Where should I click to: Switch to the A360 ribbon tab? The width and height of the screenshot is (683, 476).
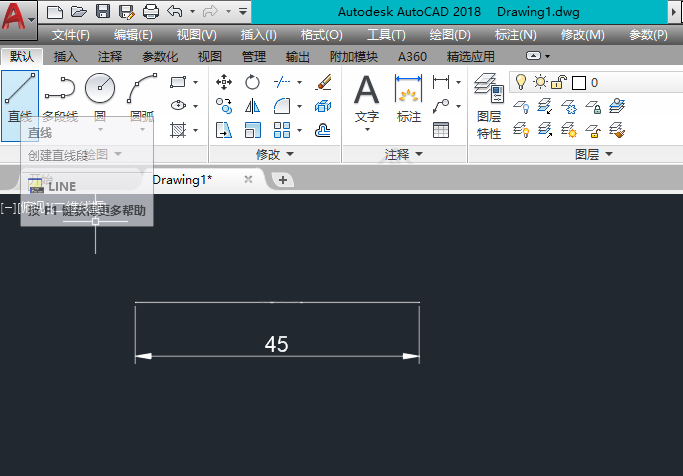(412, 57)
